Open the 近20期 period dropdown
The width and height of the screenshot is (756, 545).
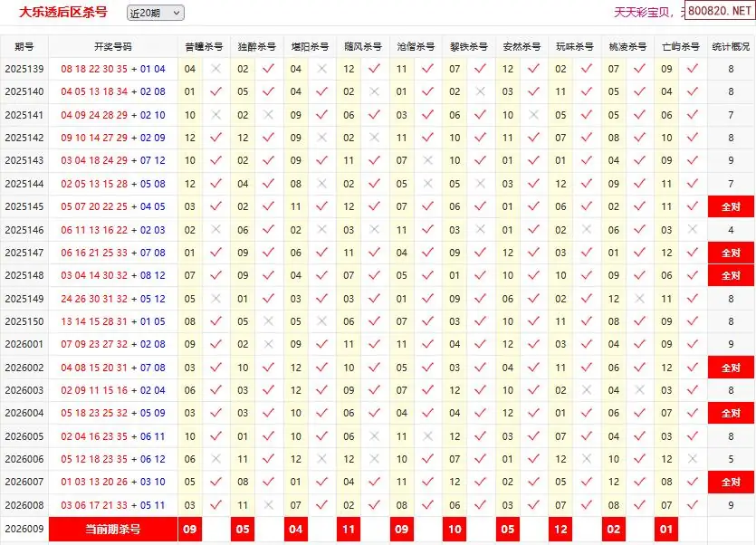[155, 13]
